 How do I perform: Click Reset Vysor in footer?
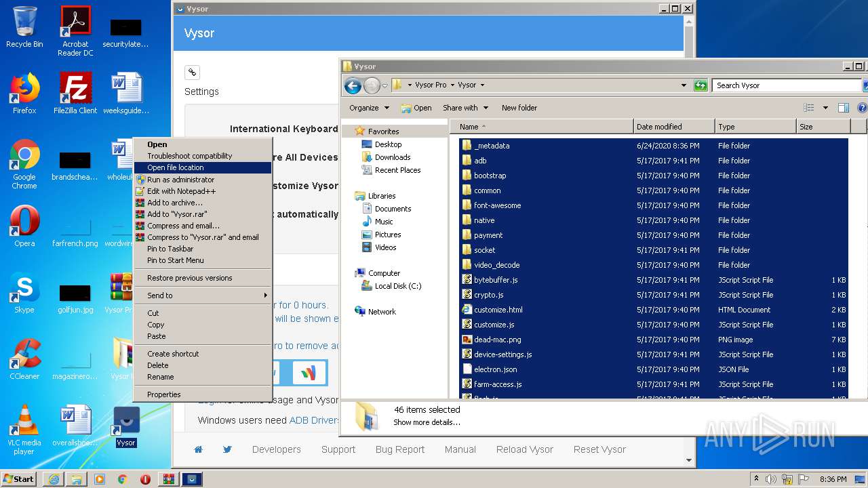[x=599, y=449]
